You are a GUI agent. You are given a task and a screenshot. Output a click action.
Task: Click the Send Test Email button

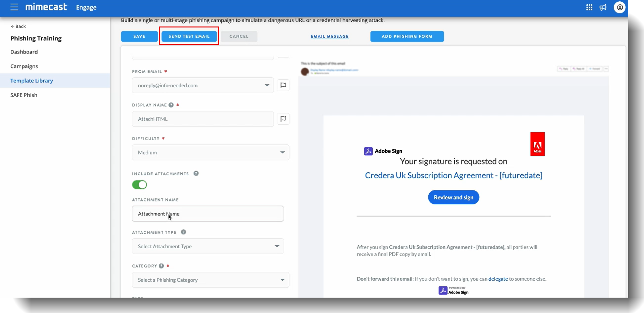point(189,36)
